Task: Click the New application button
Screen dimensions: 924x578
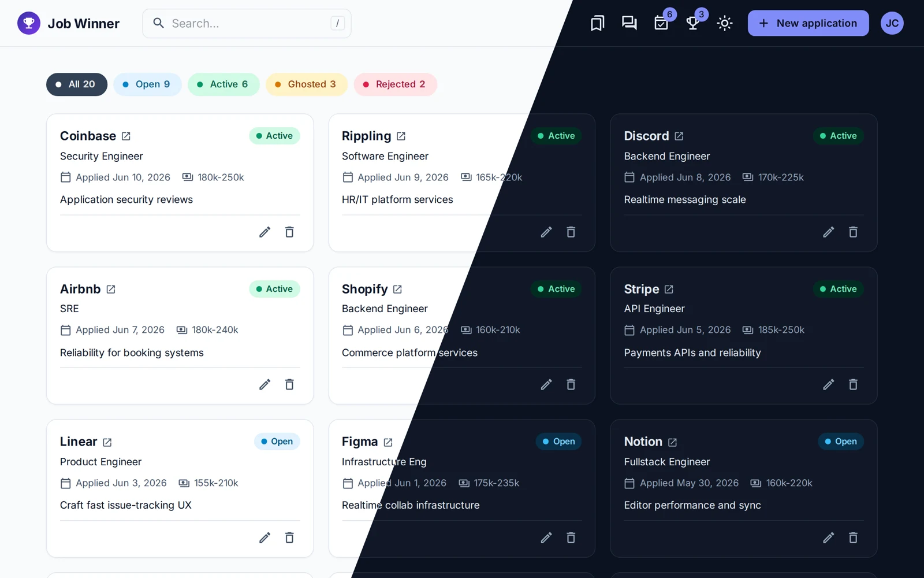Action: [x=808, y=23]
